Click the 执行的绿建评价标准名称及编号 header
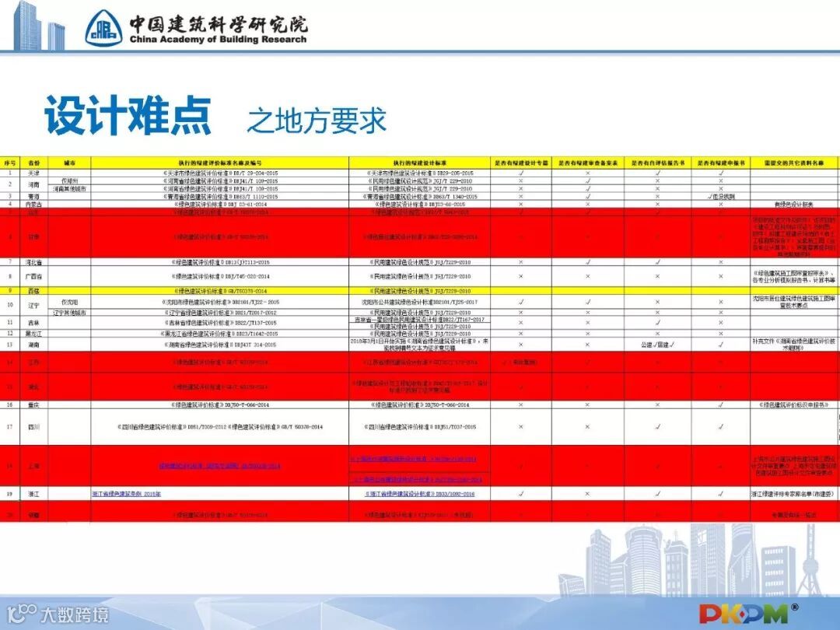Image resolution: width=840 pixels, height=630 pixels. point(219,163)
